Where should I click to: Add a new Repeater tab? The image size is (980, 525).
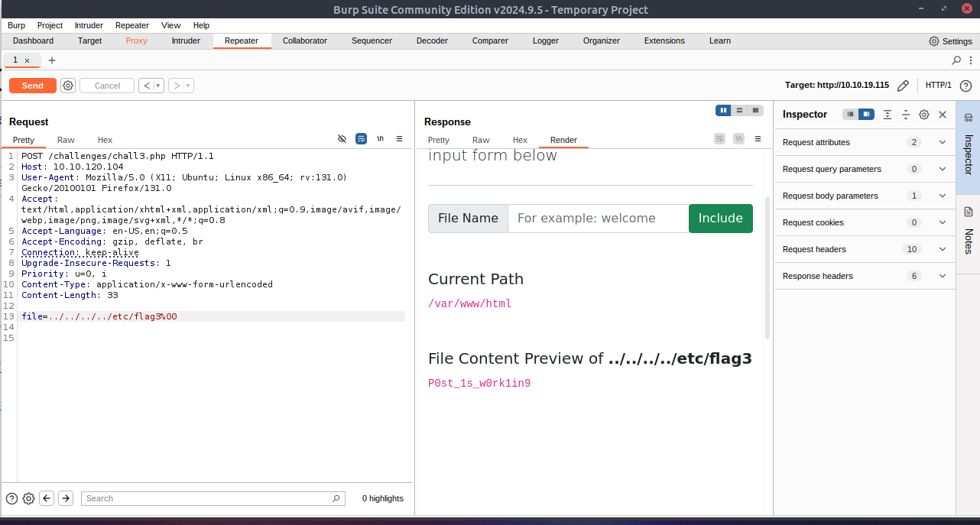[52, 60]
